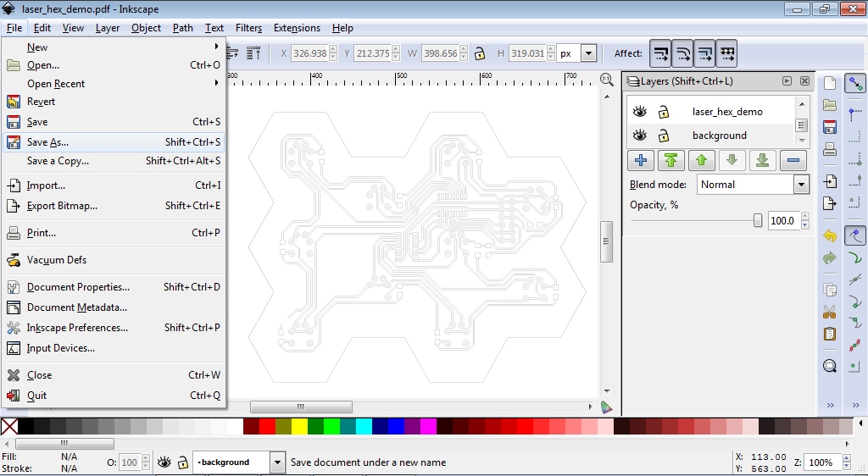The image size is (868, 476).
Task: Open palette menu arrow at right edge
Action: pos(860,423)
